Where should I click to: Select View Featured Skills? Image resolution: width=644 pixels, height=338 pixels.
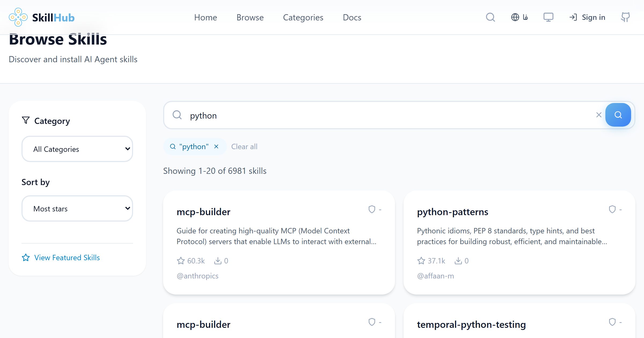click(67, 258)
